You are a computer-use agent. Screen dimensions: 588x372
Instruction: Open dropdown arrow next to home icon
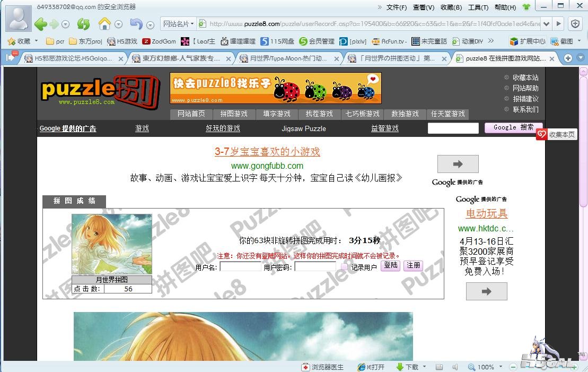pos(118,24)
